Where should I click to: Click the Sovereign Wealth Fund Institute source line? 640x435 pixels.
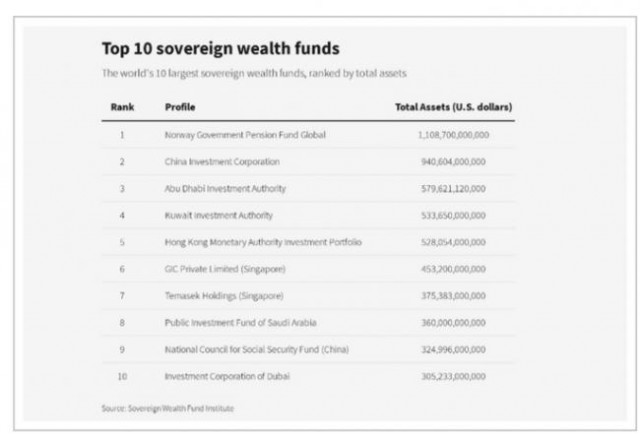[167, 408]
